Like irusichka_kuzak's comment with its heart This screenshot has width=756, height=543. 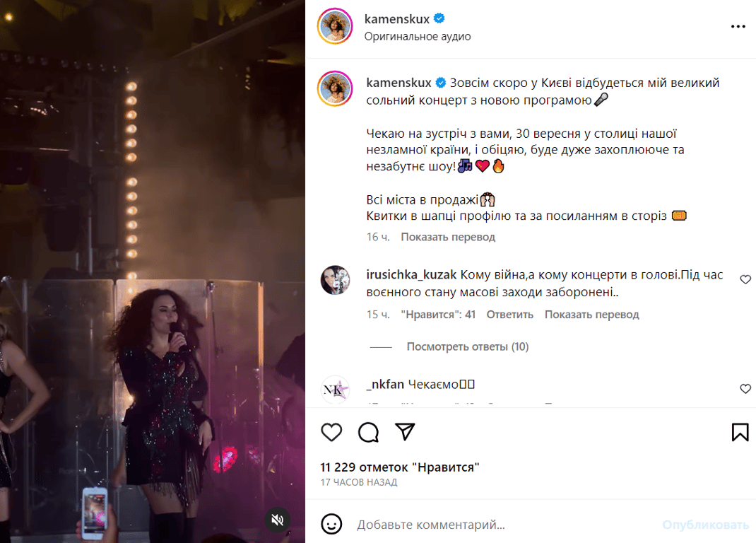pos(745,279)
